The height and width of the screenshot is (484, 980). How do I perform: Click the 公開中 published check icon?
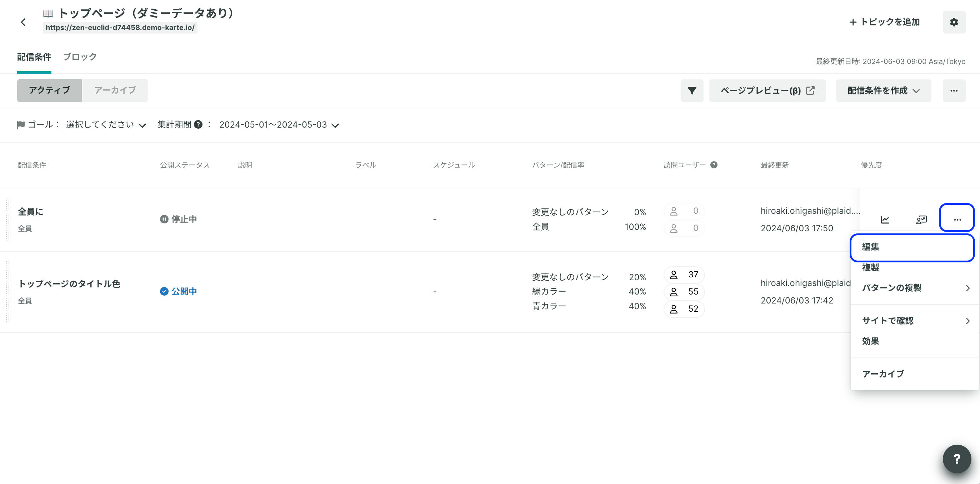[x=164, y=291]
